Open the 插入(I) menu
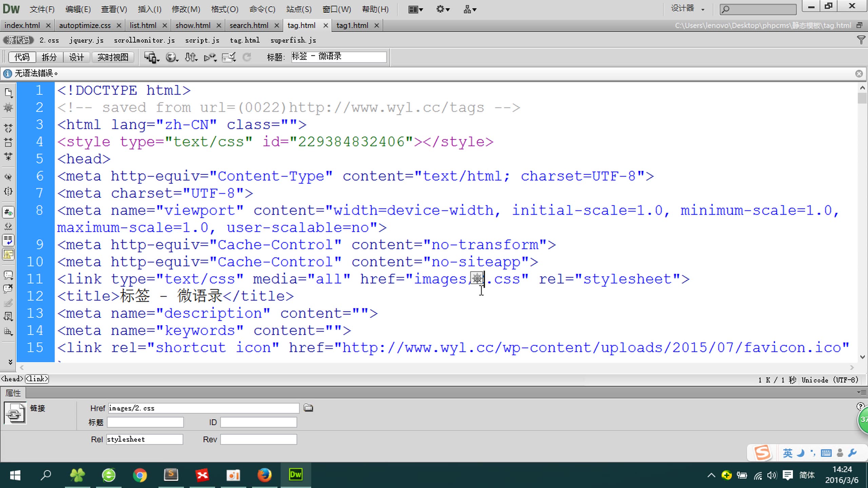 coord(149,9)
